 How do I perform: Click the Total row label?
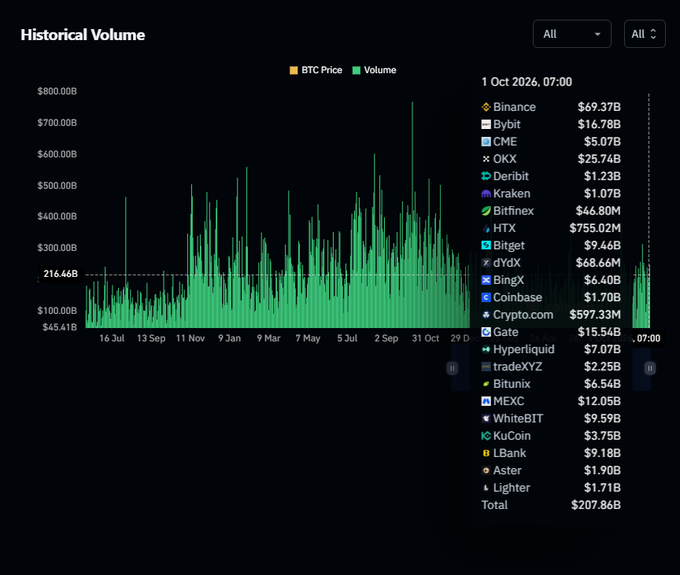(x=494, y=505)
